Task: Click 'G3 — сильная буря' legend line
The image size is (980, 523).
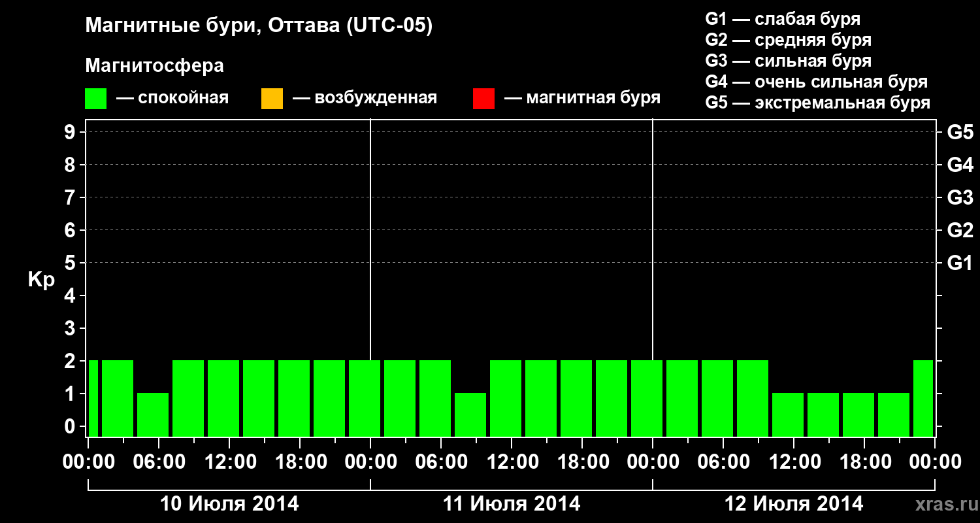Action: coord(788,61)
